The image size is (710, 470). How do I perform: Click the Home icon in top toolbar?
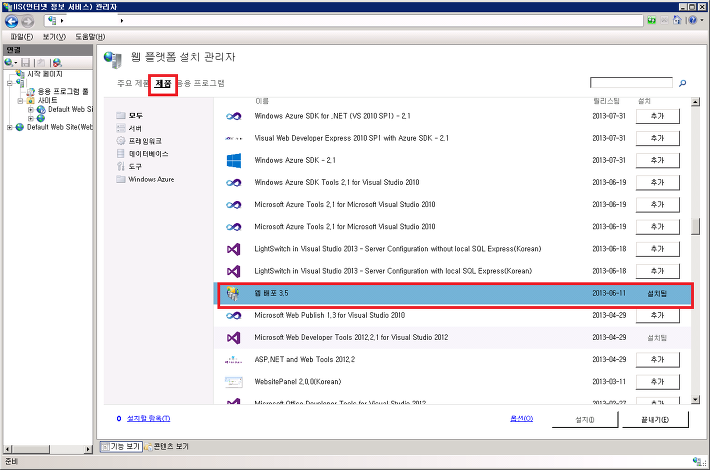coord(677,20)
